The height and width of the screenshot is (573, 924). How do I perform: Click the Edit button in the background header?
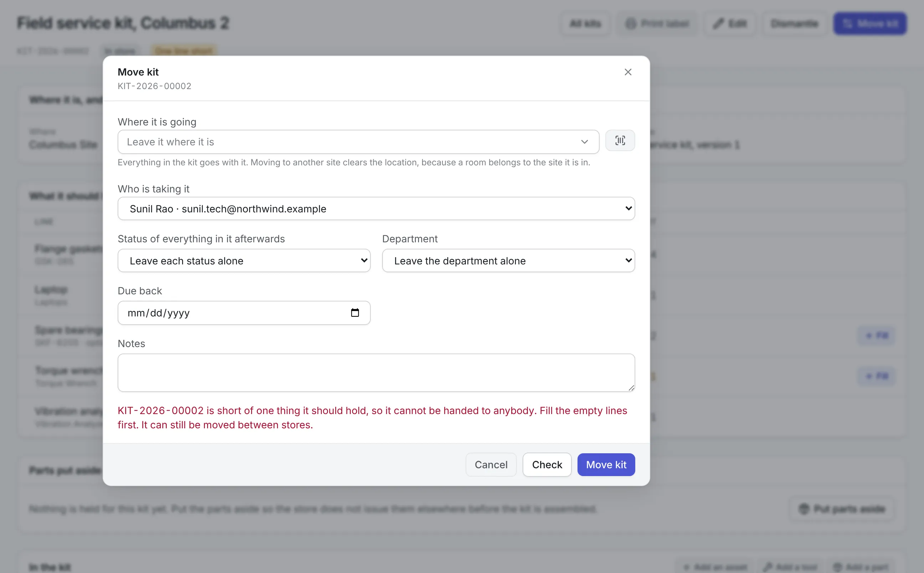point(730,24)
